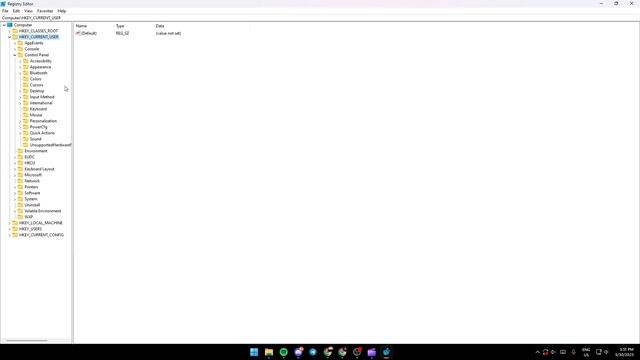Click the Cursors key folder icon
The width and height of the screenshot is (640, 360).
point(26,85)
